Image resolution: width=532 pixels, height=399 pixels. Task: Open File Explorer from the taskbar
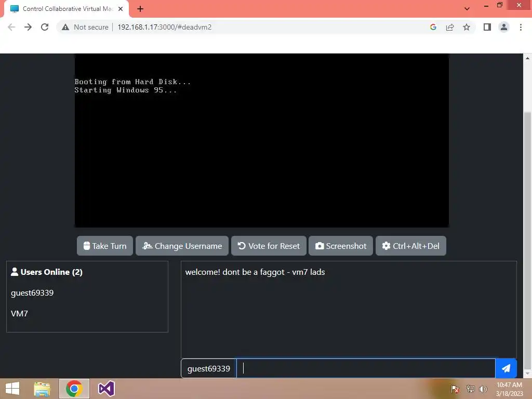click(x=42, y=389)
